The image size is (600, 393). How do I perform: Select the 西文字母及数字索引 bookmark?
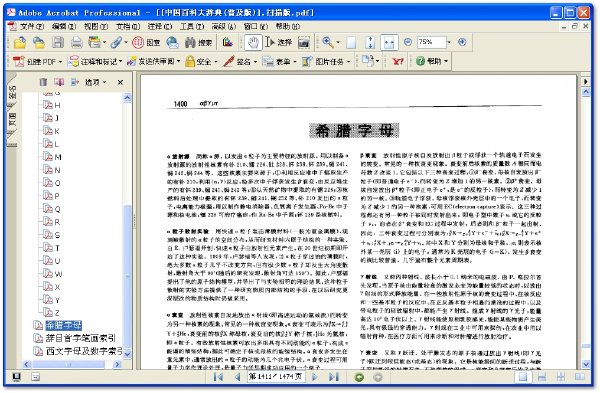pyautogui.click(x=84, y=351)
